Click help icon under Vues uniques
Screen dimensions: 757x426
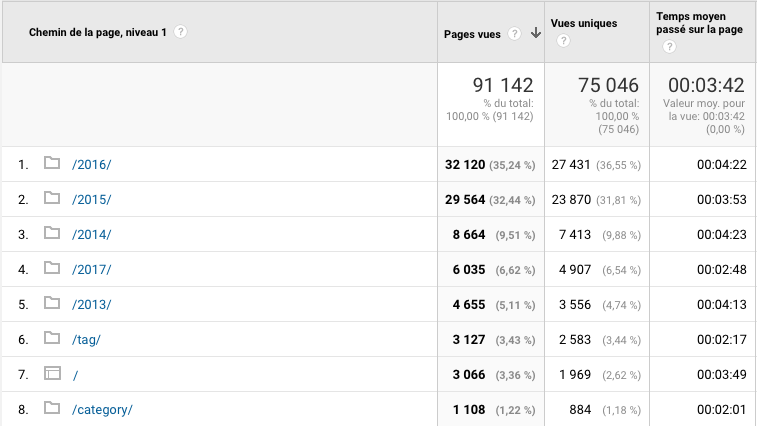(563, 41)
